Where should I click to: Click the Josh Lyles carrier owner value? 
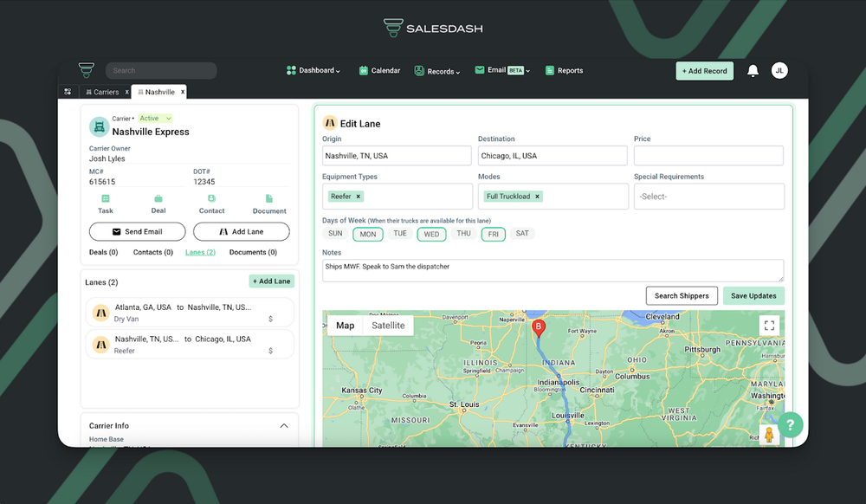(x=107, y=158)
